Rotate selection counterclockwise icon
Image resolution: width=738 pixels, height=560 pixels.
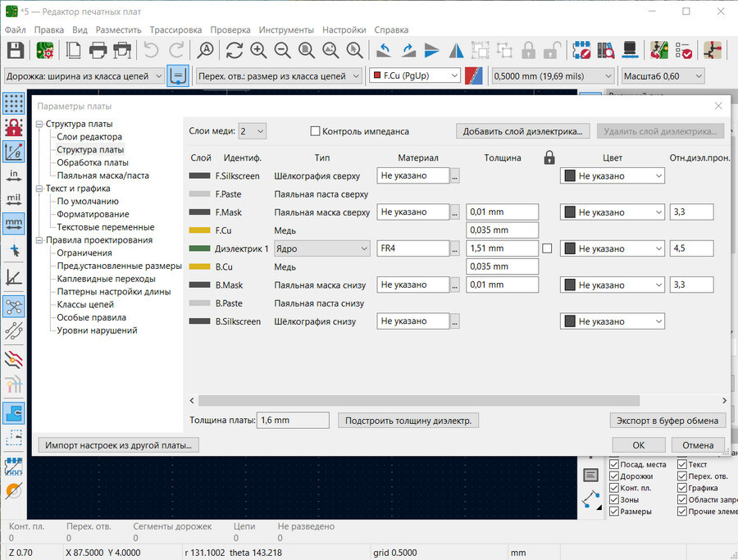384,50
